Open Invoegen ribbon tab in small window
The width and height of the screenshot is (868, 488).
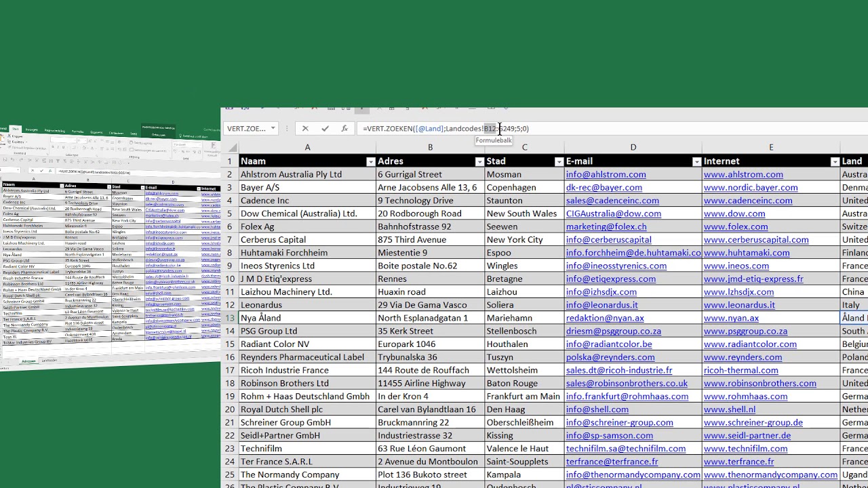click(x=31, y=129)
